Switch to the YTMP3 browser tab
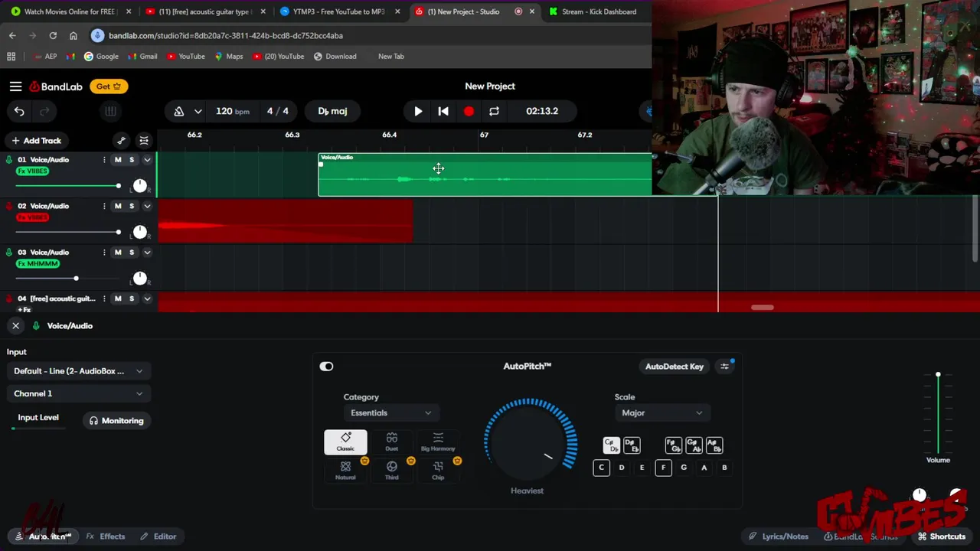Image resolution: width=980 pixels, height=551 pixels. (x=338, y=11)
